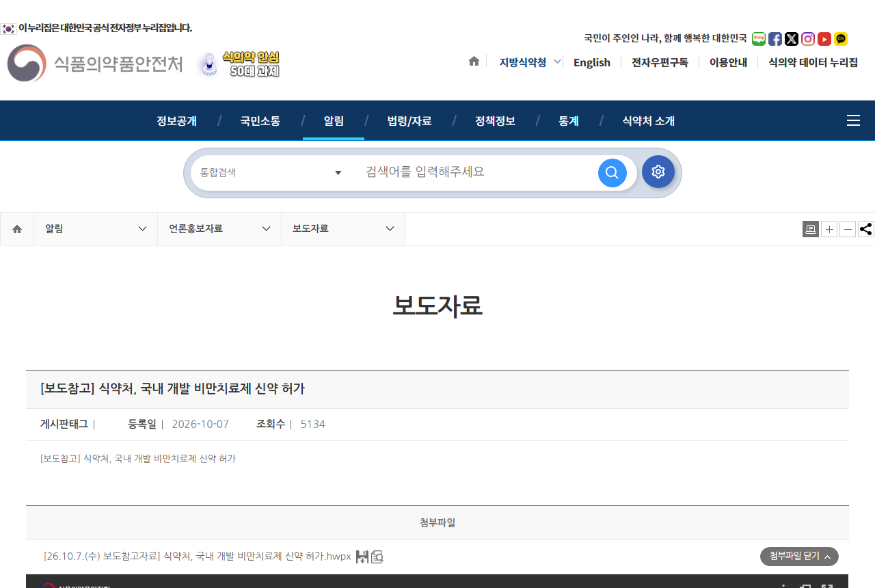Click the print page icon
This screenshot has width=875, height=588.
[811, 229]
